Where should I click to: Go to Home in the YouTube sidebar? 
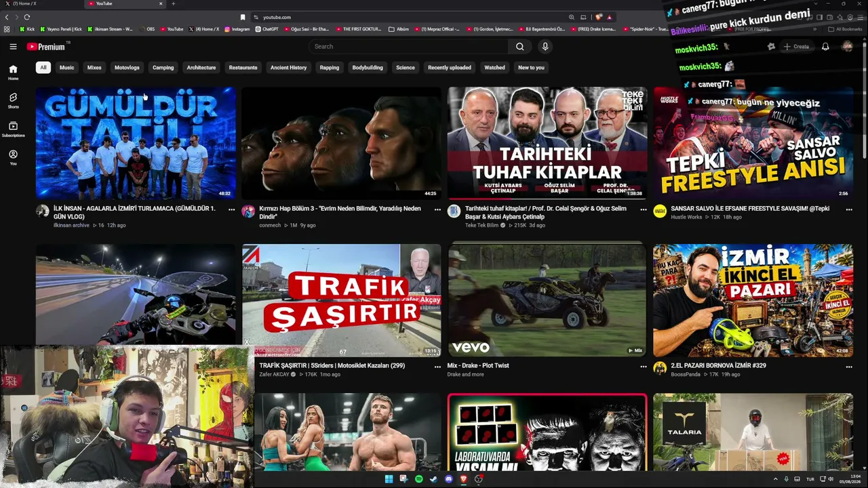[13, 73]
